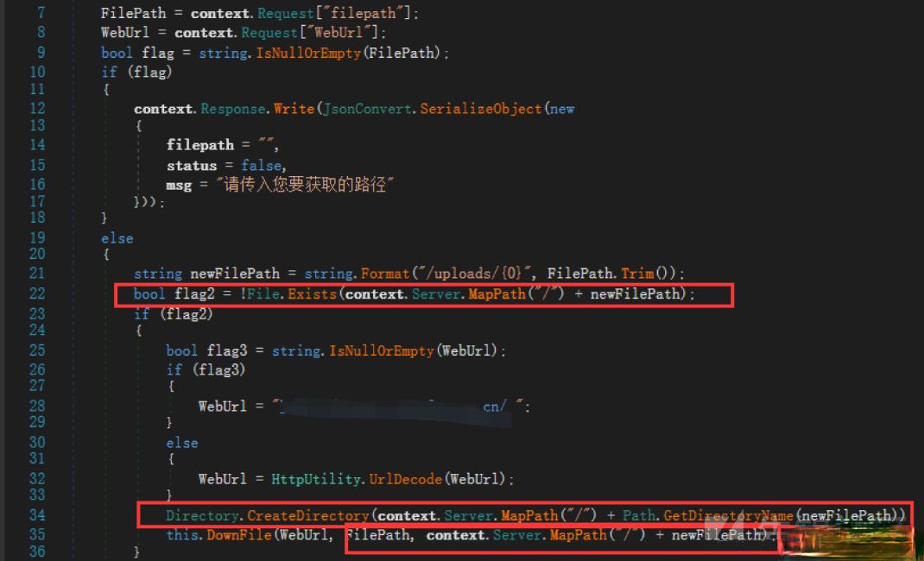Click the Format method on line 21
Image resolution: width=924 pixels, height=561 pixels.
point(385,274)
